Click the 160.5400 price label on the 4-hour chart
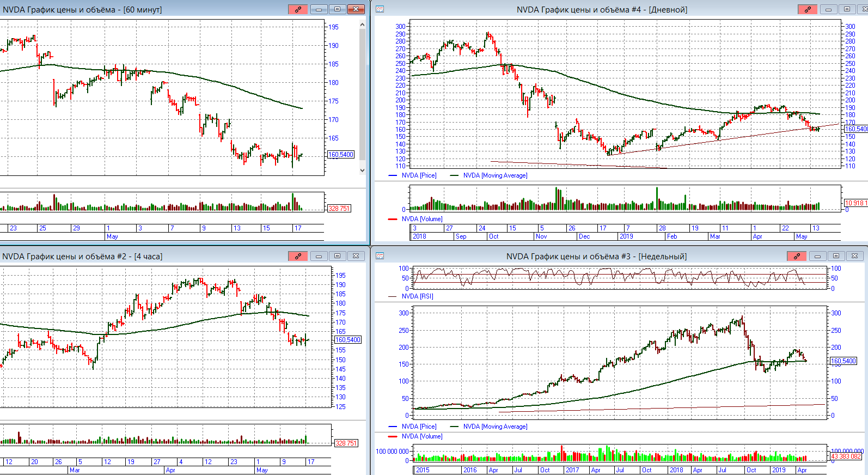Image resolution: width=868 pixels, height=475 pixels. [x=348, y=340]
